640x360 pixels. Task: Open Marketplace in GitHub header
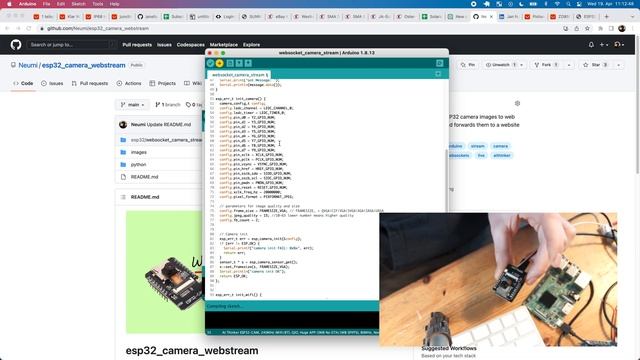pos(224,44)
